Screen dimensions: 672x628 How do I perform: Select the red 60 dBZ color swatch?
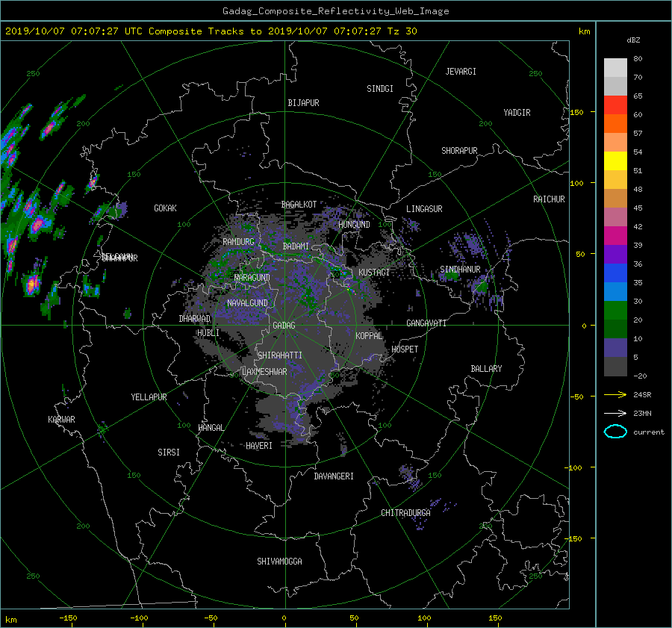coord(615,105)
